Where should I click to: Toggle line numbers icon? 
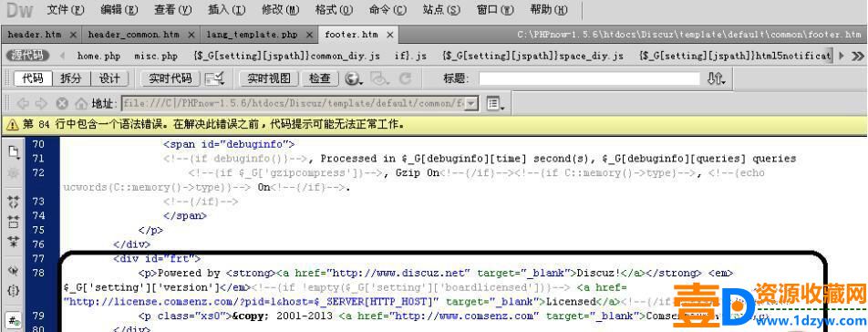pos(14,319)
